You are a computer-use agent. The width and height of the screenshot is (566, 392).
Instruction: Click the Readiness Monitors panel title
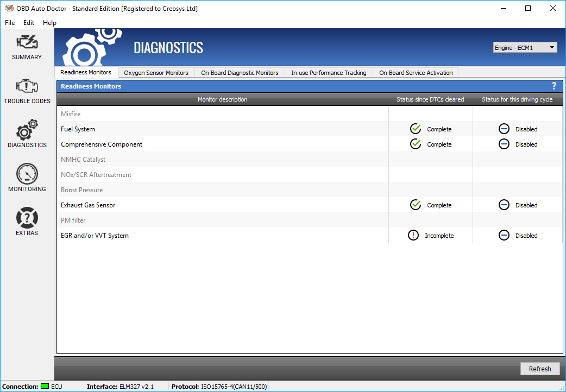[91, 86]
